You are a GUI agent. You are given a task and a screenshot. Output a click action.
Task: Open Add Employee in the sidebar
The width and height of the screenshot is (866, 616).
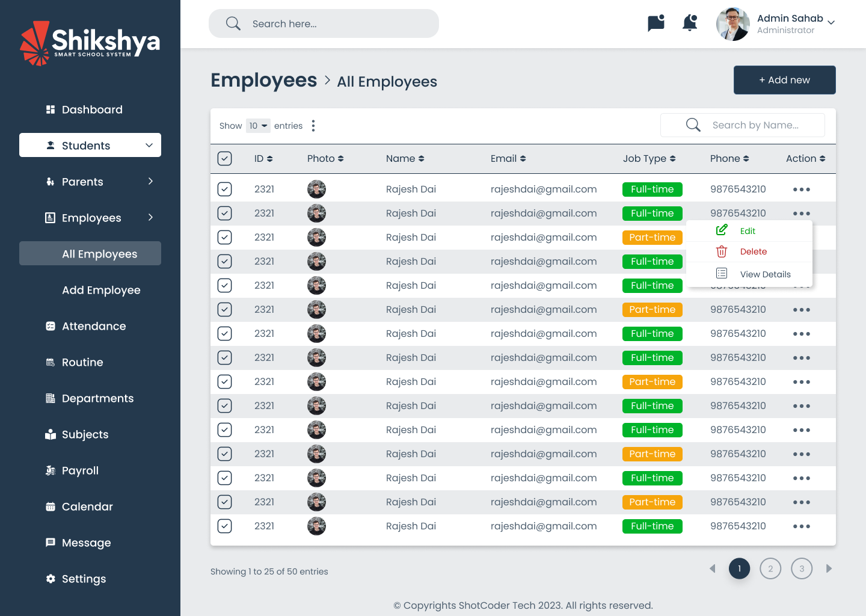click(101, 290)
